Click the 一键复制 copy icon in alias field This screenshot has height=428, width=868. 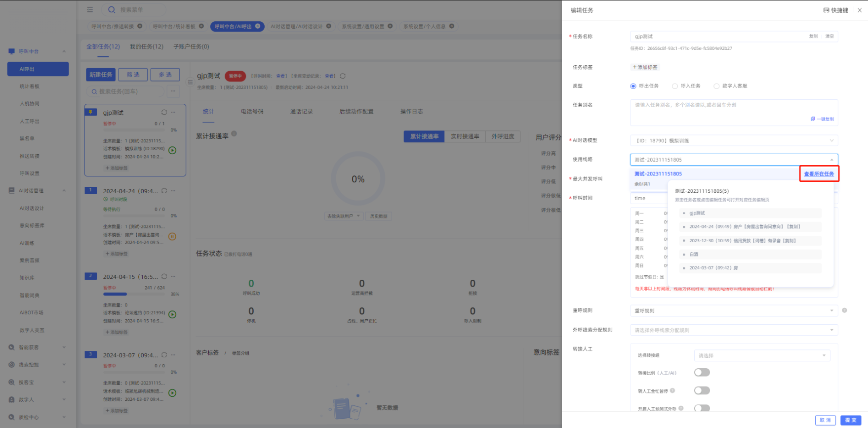point(813,119)
